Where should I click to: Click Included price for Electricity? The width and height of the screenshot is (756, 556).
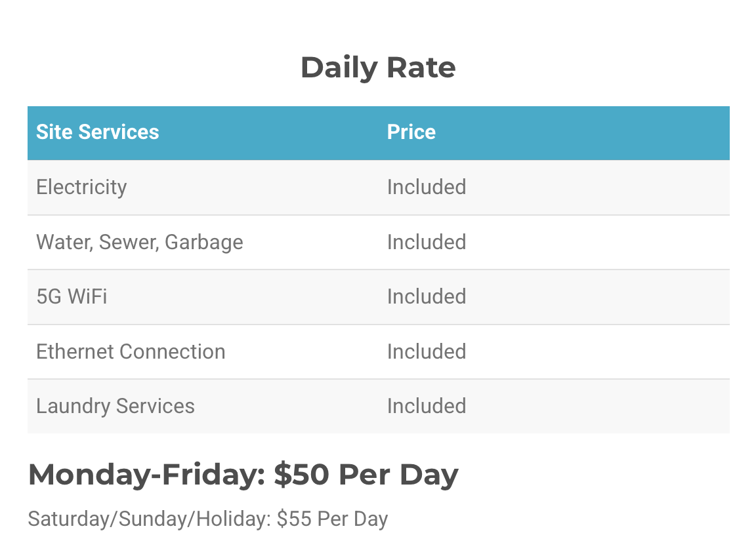(x=427, y=187)
